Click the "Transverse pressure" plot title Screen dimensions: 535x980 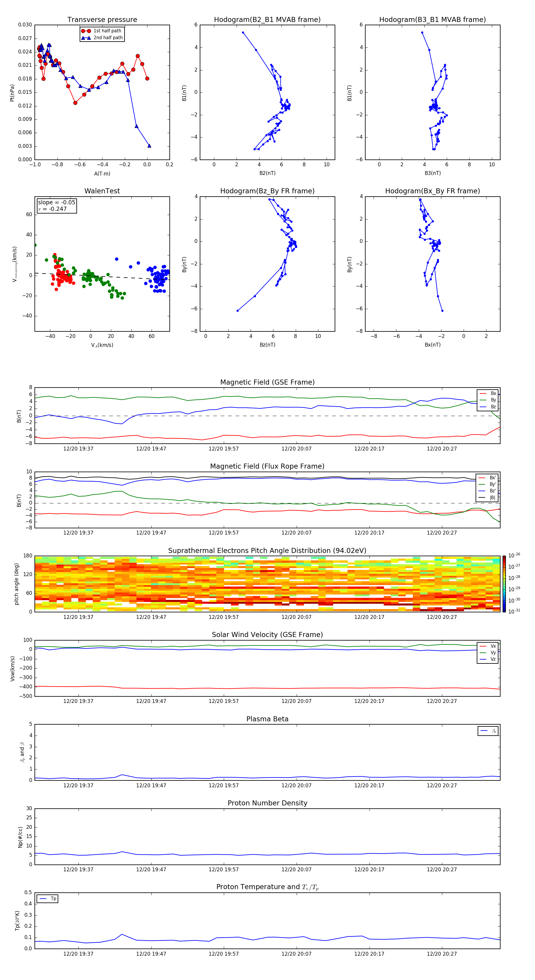pos(102,20)
